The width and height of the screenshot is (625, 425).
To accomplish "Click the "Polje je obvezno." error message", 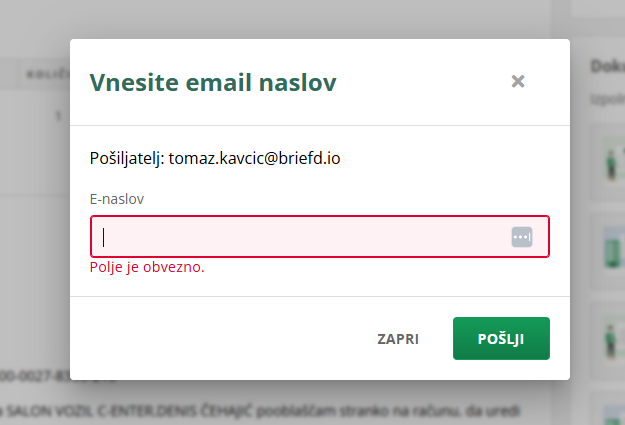I will [147, 267].
